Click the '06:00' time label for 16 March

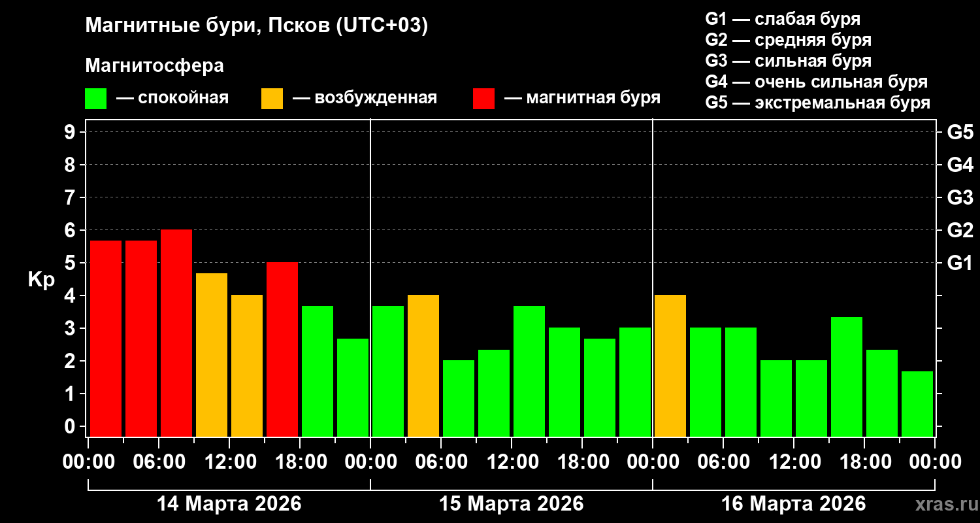[x=723, y=462]
